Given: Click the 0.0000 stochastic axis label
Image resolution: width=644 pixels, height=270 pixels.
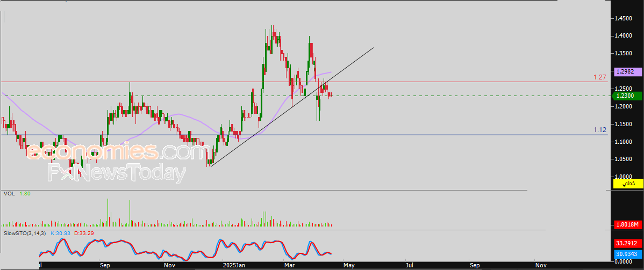Looking at the screenshot, I should (x=624, y=262).
